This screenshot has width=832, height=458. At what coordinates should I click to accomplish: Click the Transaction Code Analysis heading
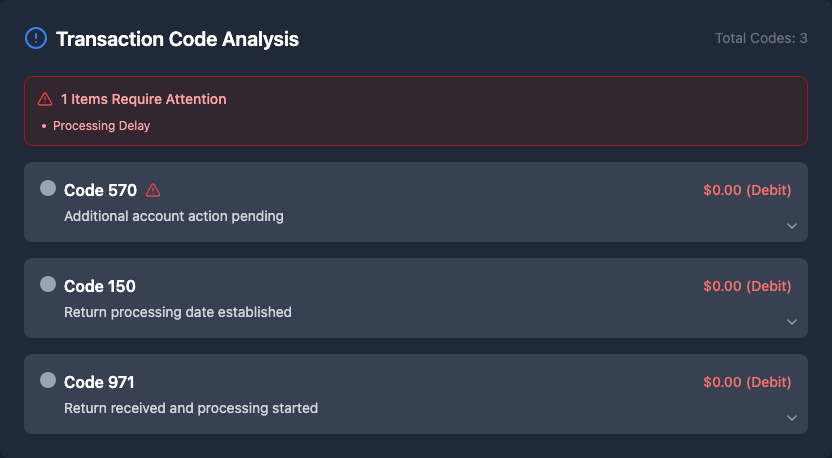(177, 39)
